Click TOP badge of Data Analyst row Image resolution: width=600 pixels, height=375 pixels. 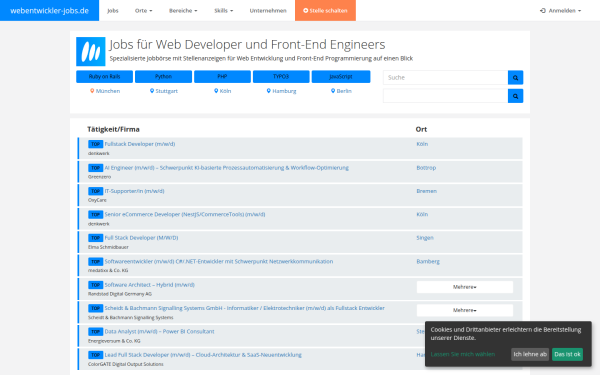(x=95, y=332)
